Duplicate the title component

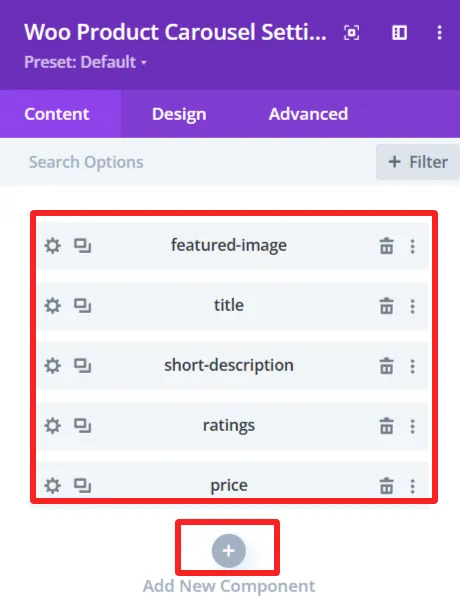click(82, 306)
